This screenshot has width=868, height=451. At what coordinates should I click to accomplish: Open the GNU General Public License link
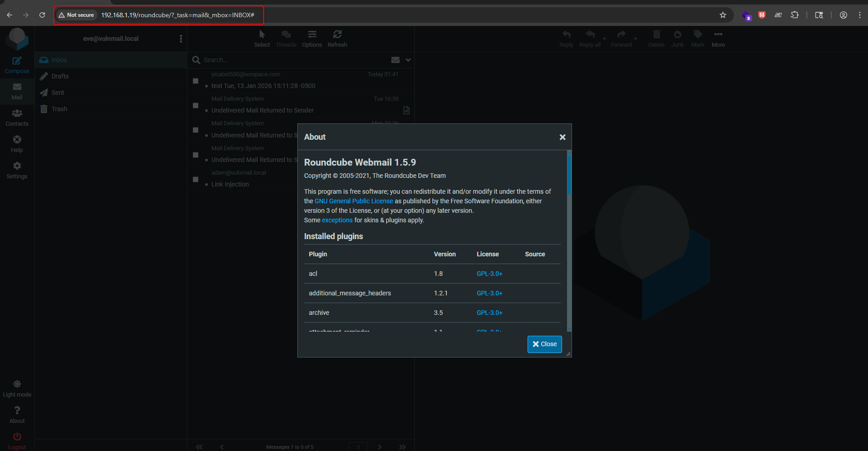point(354,201)
